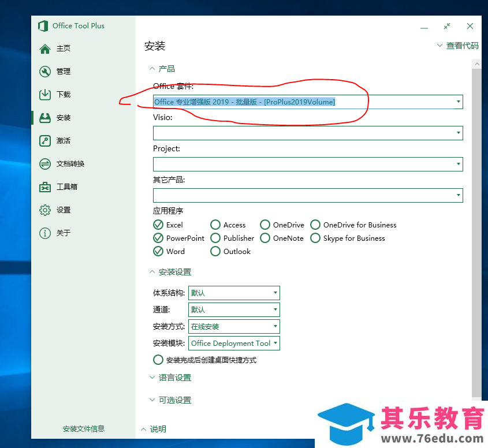Click the vertical scrollbar thumb
This screenshot has width=488, height=448.
(476, 233)
